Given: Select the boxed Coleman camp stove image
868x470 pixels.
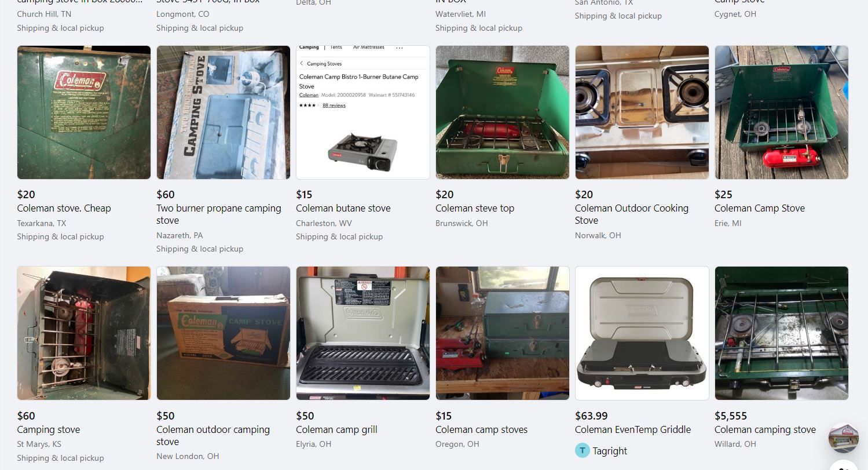Looking at the screenshot, I should coord(224,333).
